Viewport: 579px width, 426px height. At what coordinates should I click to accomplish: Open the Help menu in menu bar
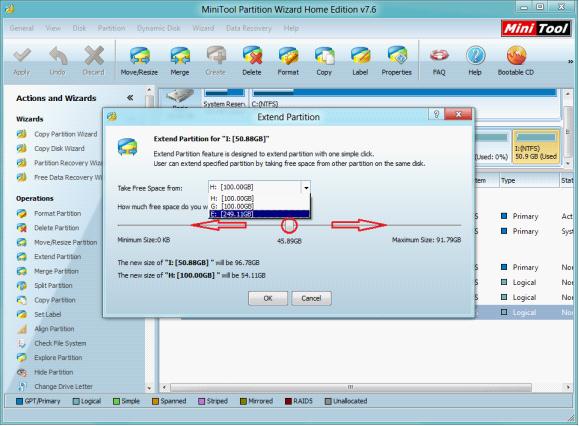click(x=291, y=28)
